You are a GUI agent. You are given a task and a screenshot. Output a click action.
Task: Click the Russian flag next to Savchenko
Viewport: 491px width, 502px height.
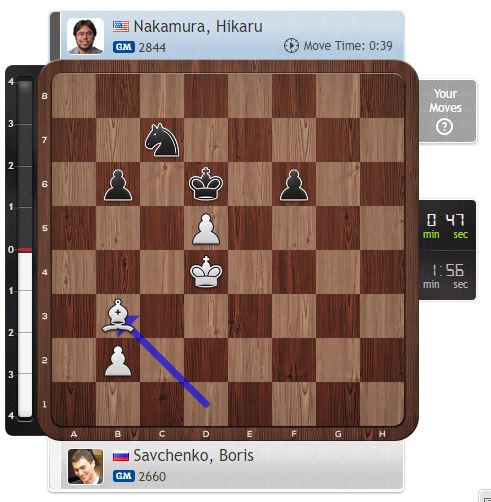coord(121,456)
